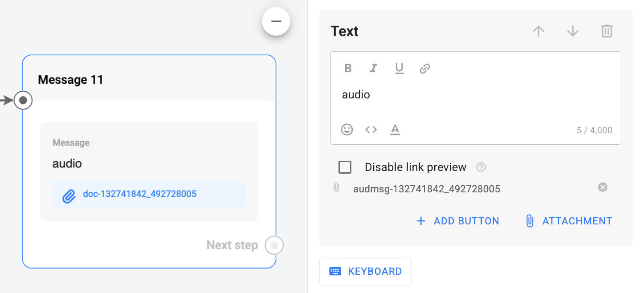Move Text block down
This screenshot has width=644, height=293.
tap(573, 31)
